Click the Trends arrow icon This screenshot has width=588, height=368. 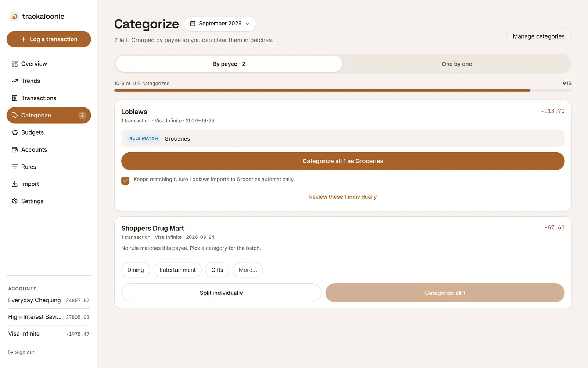point(15,81)
